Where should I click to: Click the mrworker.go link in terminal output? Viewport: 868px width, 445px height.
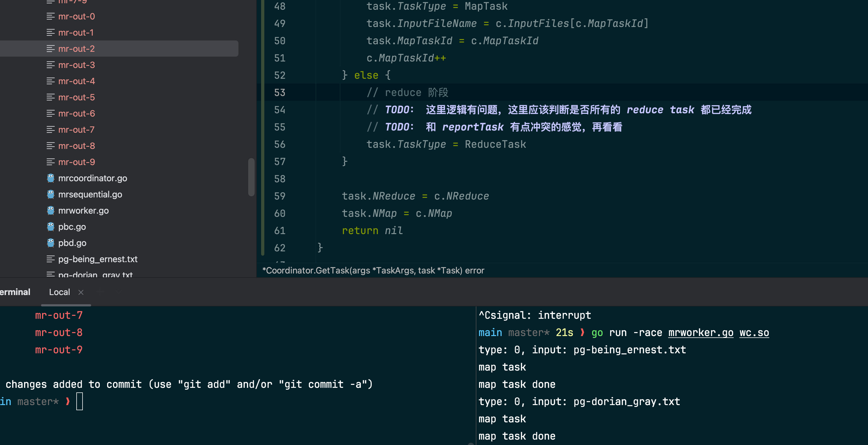pyautogui.click(x=700, y=333)
